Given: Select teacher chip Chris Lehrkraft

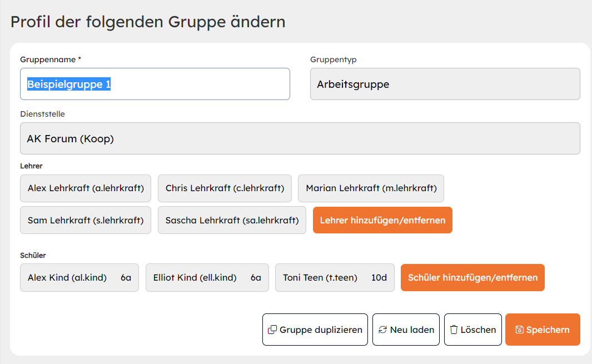Looking at the screenshot, I should click(225, 188).
